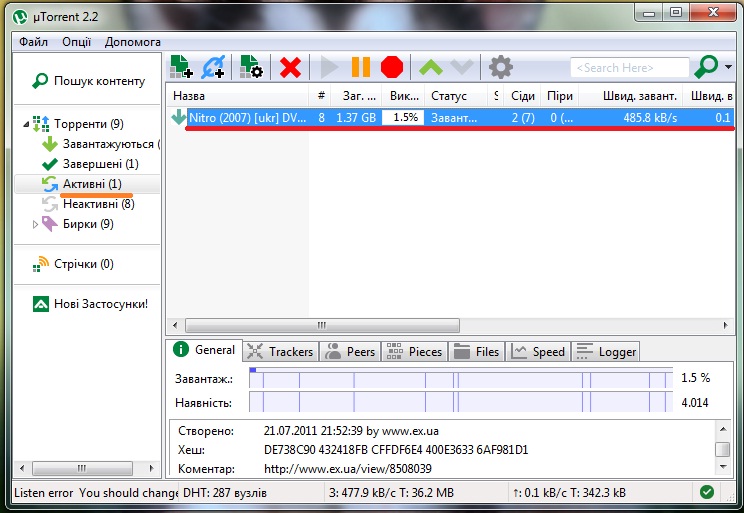The width and height of the screenshot is (744, 513).
Task: Sort by the Назва column header
Action: (237, 96)
